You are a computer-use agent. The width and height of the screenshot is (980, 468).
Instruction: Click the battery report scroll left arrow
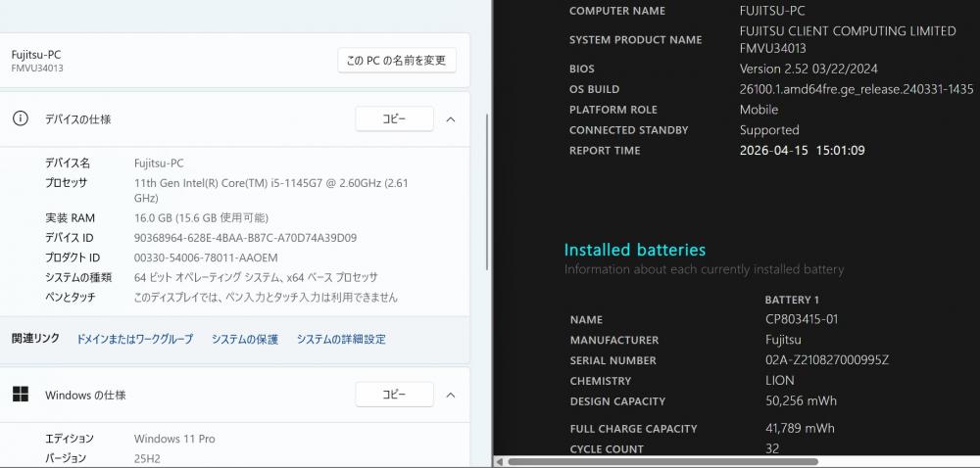(x=500, y=462)
